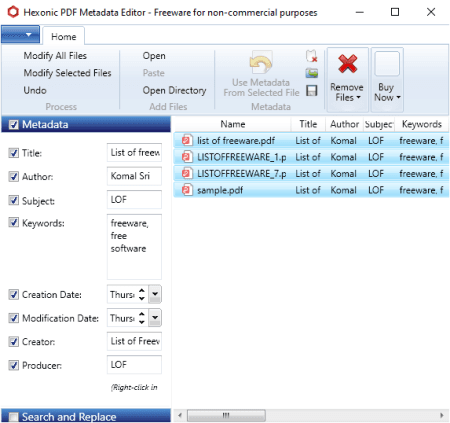Click the scrollbar right arrow
The image size is (450, 423).
click(442, 415)
